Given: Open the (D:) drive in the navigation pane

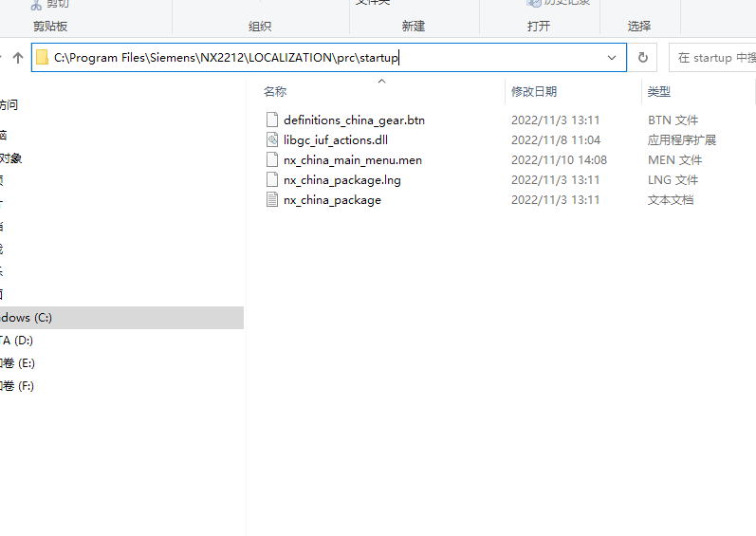Looking at the screenshot, I should click(19, 341).
